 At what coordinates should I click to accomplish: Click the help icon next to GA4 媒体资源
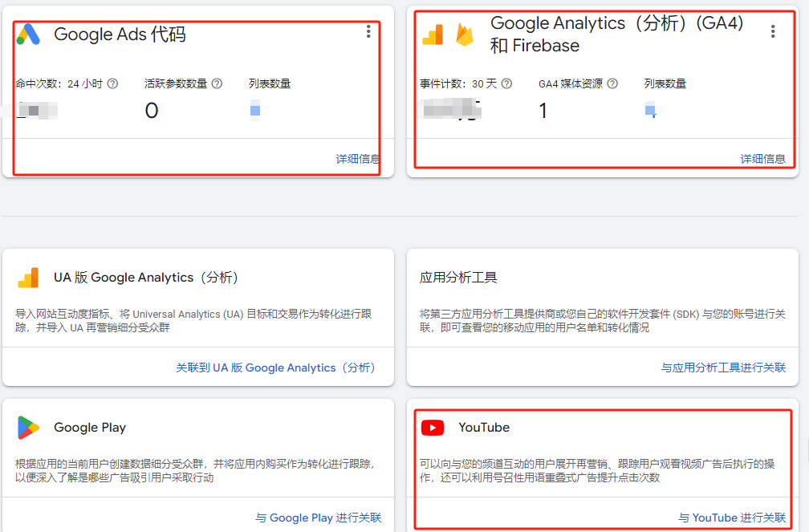tap(612, 83)
